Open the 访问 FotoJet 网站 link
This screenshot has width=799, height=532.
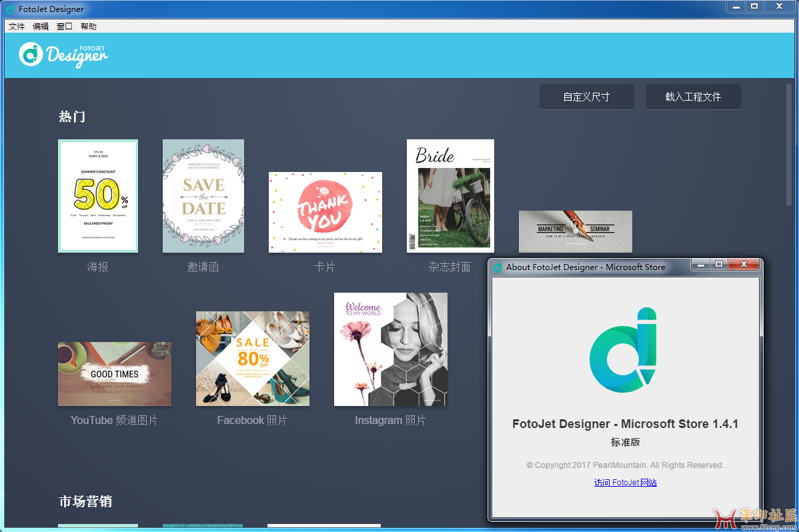625,483
